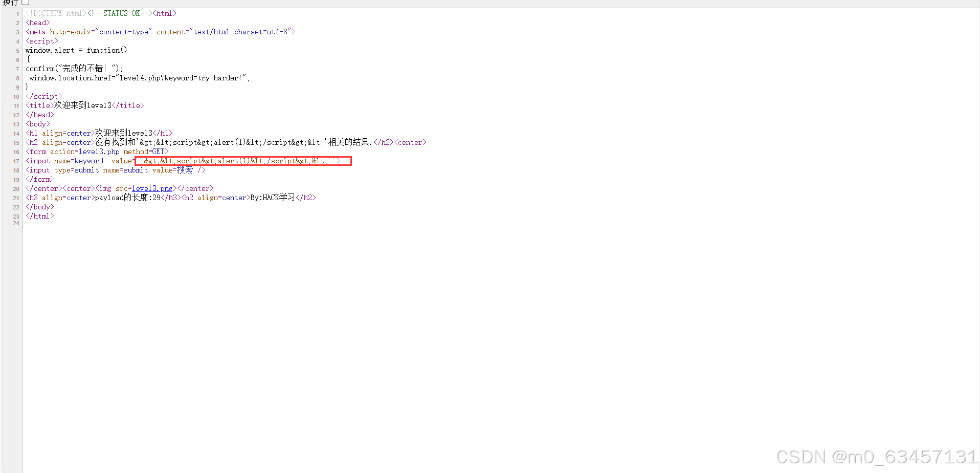
Task: Click the text/html;charset=utf-8 value
Action: 240,32
